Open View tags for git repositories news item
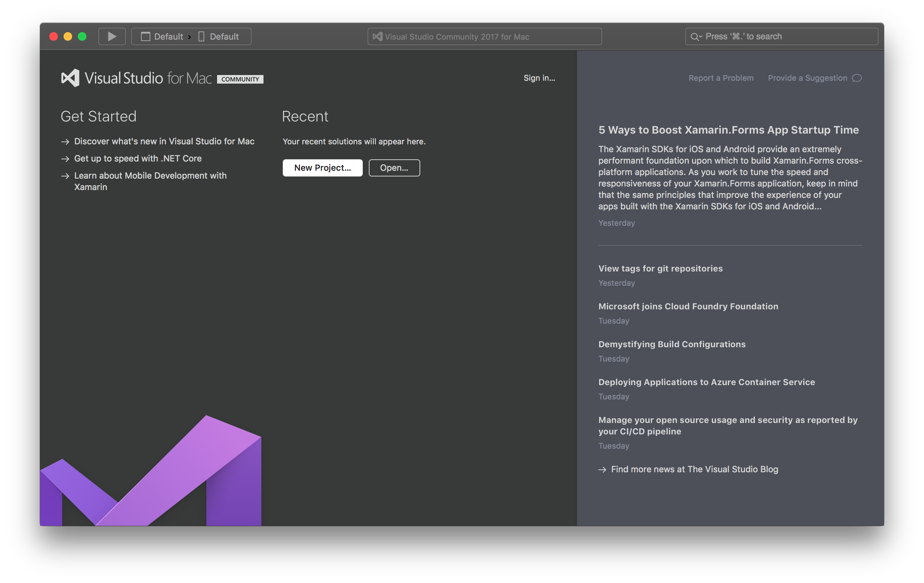The width and height of the screenshot is (924, 583). point(661,268)
